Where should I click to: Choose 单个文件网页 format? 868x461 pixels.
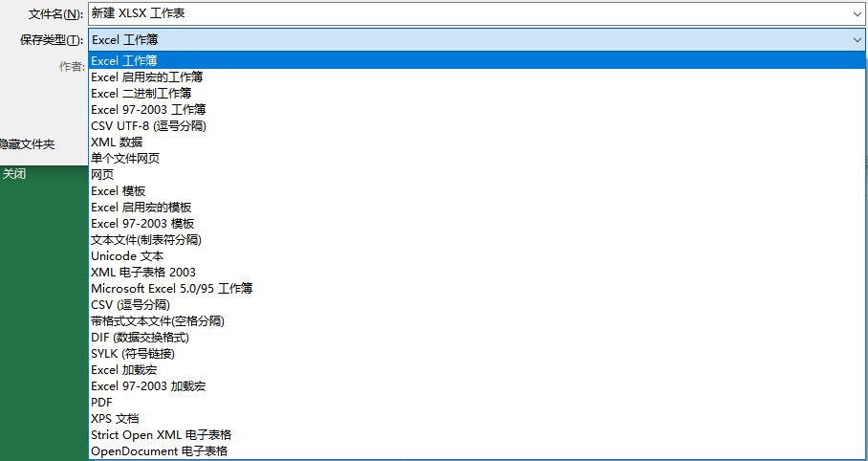click(x=477, y=158)
